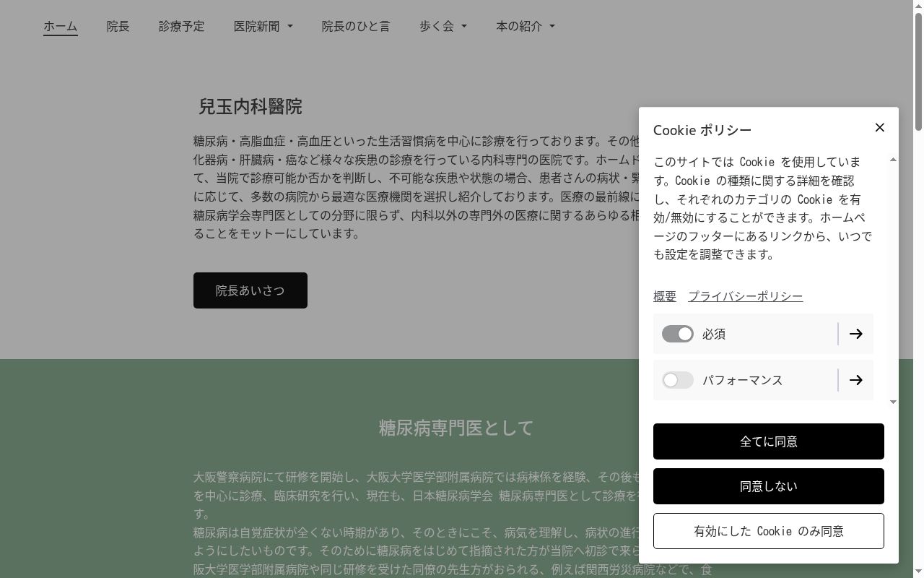Open the 院長のひと言 page
This screenshot has height=578, width=924.
click(356, 26)
